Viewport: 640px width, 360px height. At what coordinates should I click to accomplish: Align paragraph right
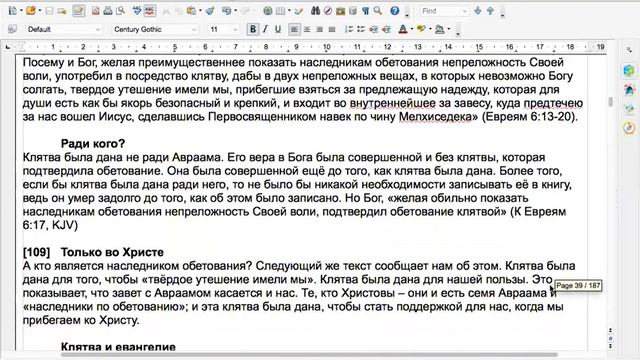pos(320,29)
